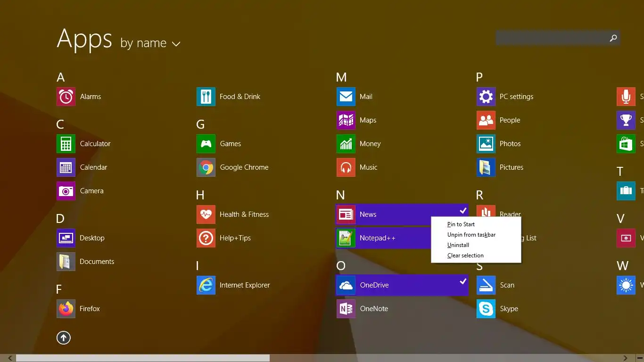Click the letter M group header

[x=341, y=77]
